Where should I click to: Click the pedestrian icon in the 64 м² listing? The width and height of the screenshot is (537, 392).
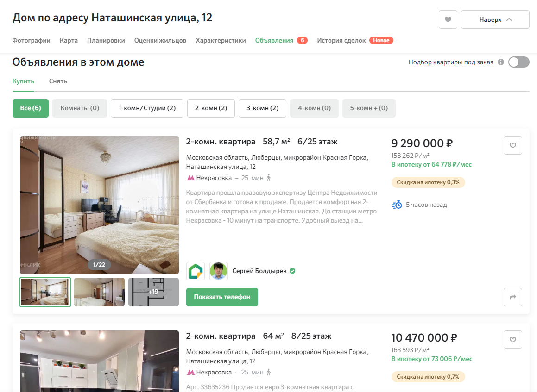(x=269, y=372)
